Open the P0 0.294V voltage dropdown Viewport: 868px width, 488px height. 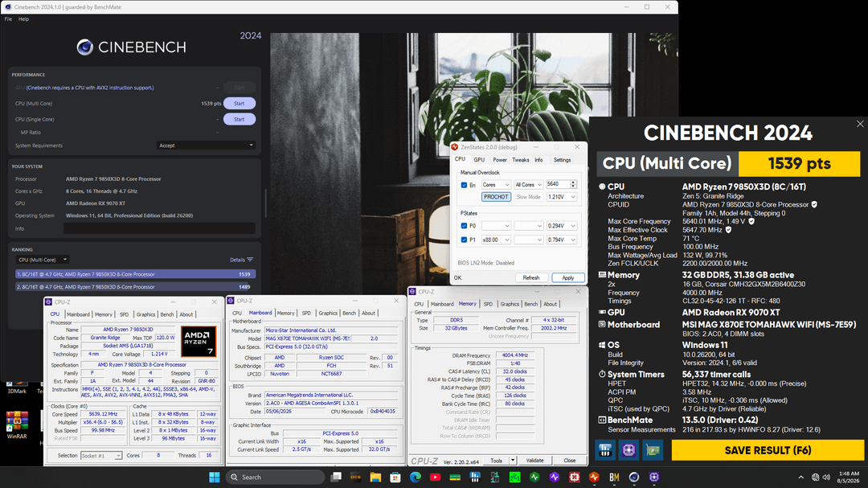561,226
